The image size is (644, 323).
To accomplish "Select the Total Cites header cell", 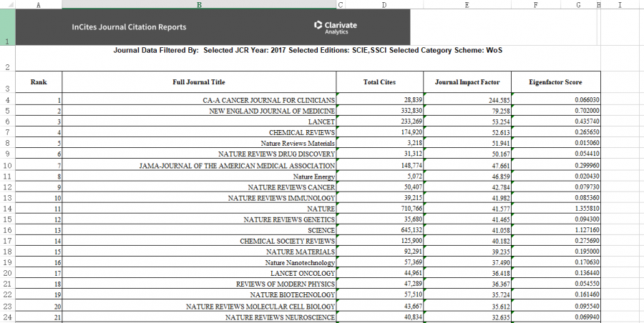I will point(379,83).
